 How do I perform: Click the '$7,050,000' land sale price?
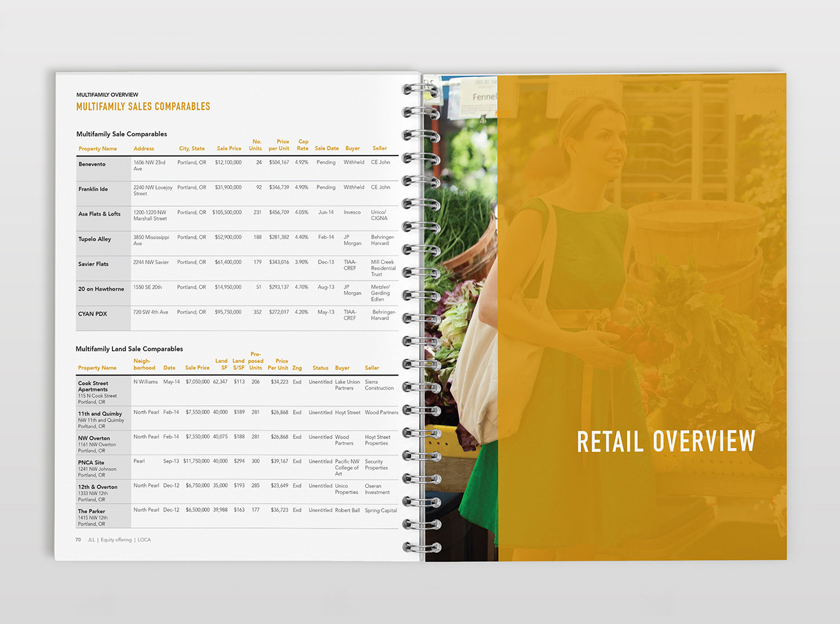tap(198, 382)
